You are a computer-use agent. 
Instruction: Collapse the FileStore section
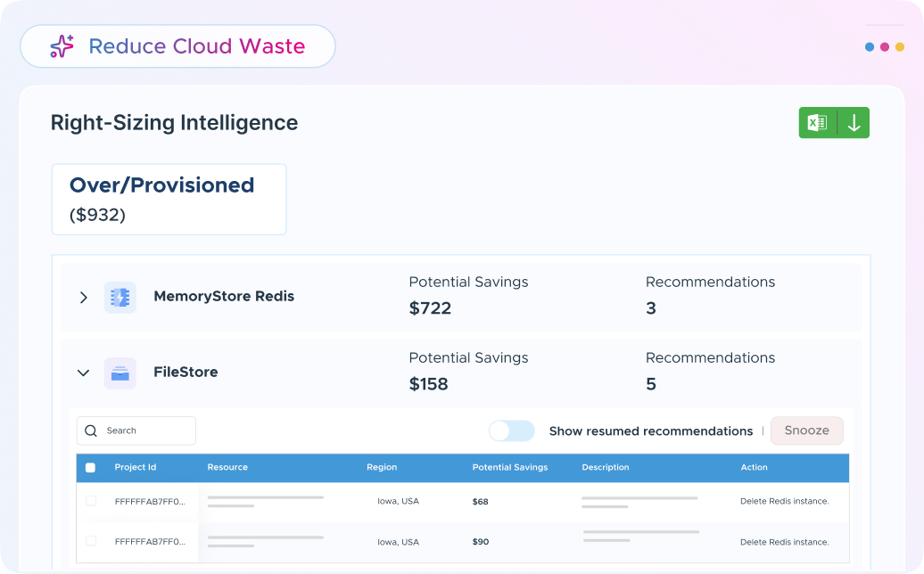click(x=83, y=373)
